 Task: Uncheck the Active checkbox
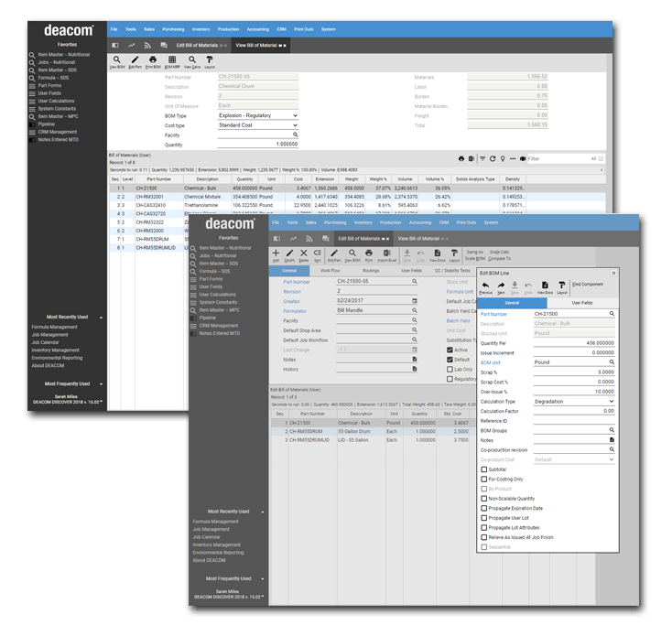click(450, 350)
